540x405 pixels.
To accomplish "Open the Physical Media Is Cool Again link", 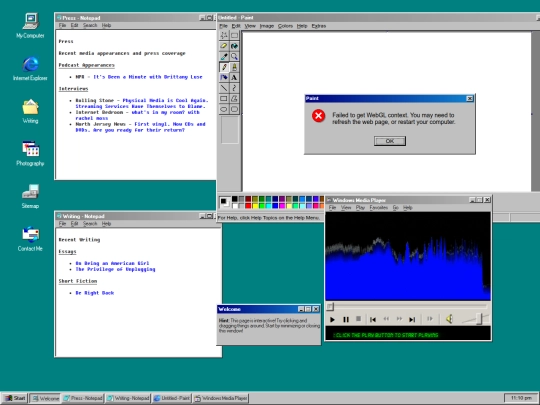I will click(x=142, y=103).
